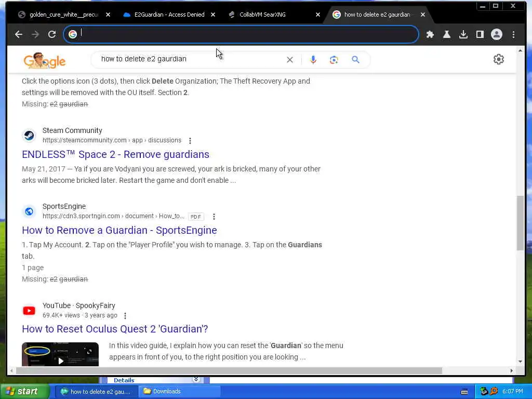Click the vertical scrollbar thumb
Viewport: 532px width, 399px height.
coord(520,223)
